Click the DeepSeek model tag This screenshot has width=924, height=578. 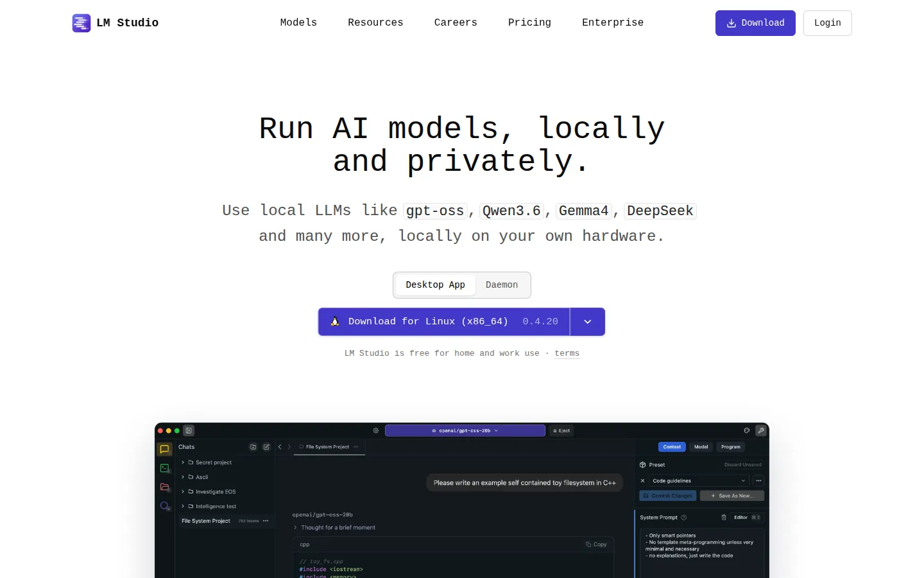pyautogui.click(x=660, y=211)
